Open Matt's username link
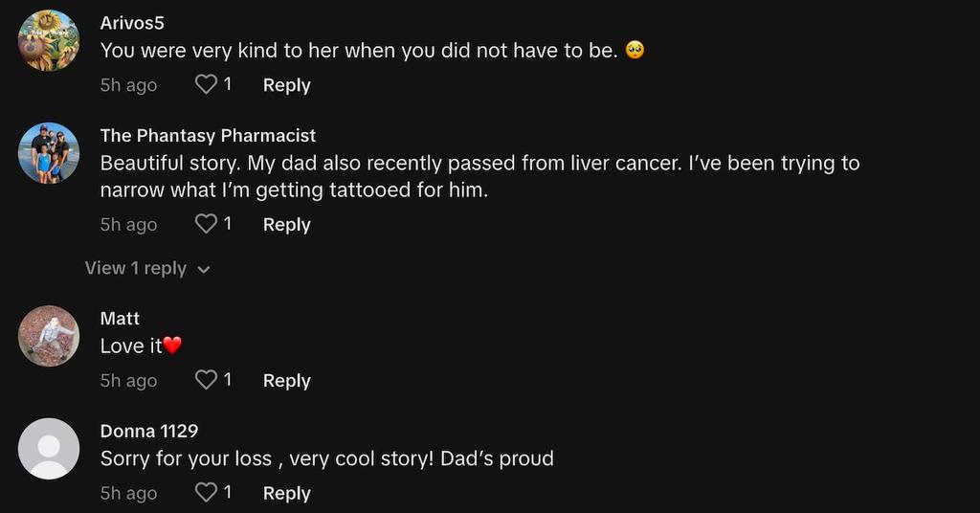 coord(120,319)
